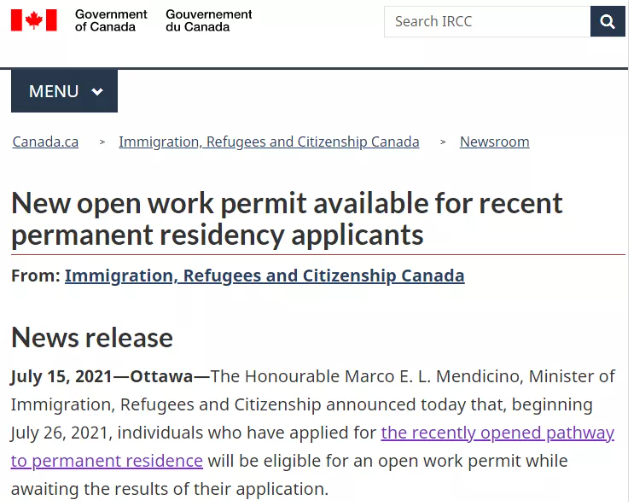Expand the MENU chevron arrow

click(97, 92)
